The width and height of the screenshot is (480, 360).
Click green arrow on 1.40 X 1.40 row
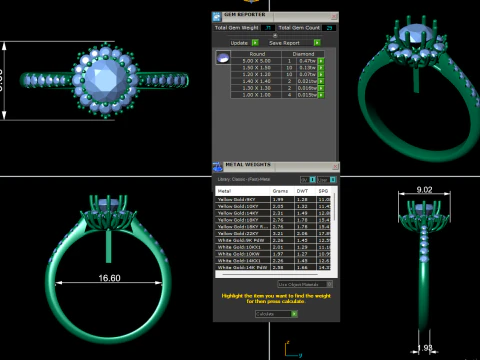click(321, 81)
